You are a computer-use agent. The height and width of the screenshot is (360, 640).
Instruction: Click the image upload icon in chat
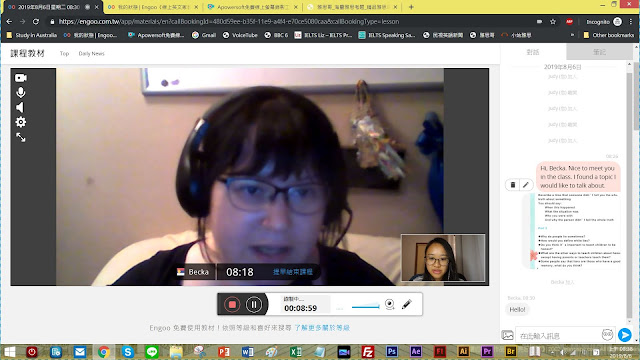tap(507, 335)
